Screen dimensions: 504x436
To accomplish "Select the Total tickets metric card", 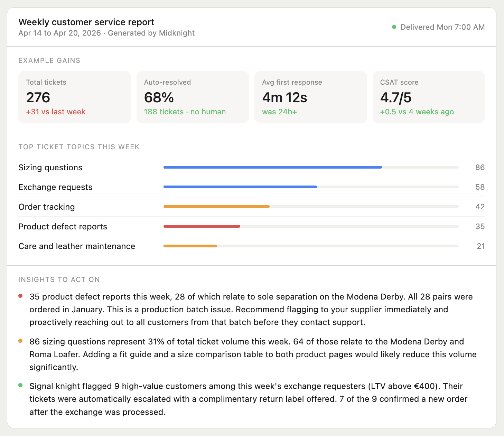I will (74, 97).
